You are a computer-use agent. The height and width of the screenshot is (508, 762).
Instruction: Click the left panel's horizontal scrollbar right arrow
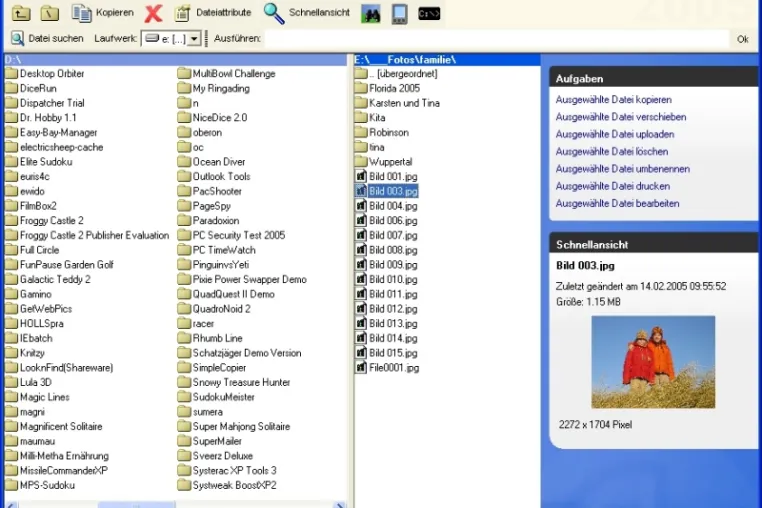coord(340,505)
